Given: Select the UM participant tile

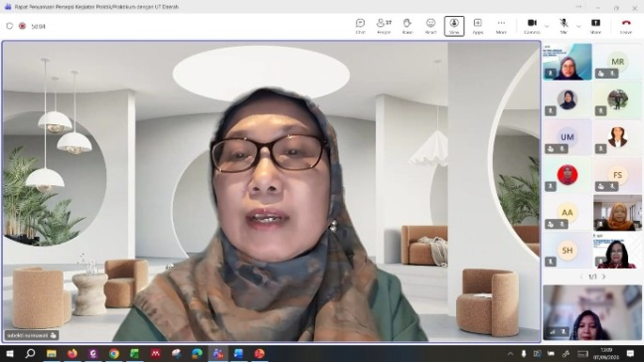Looking at the screenshot, I should pos(567,137).
